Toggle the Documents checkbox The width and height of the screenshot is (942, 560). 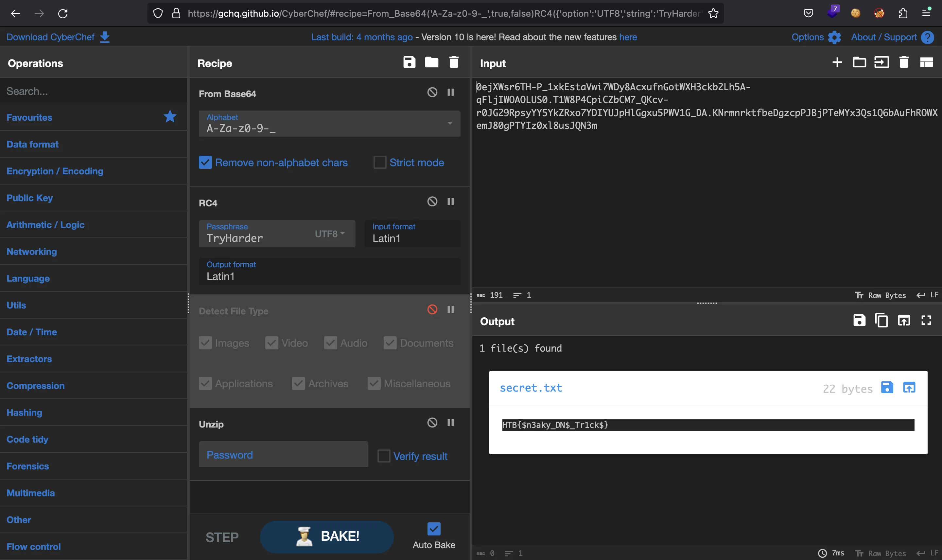click(x=390, y=343)
